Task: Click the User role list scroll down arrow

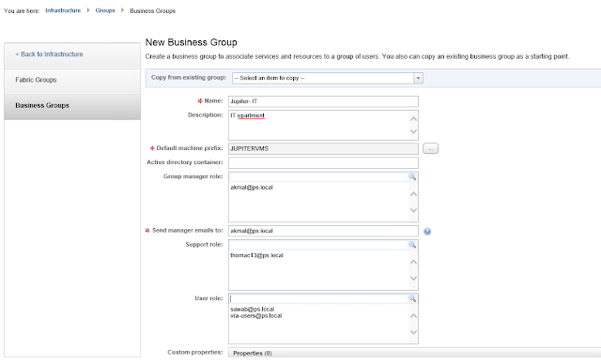Action: coord(413,332)
